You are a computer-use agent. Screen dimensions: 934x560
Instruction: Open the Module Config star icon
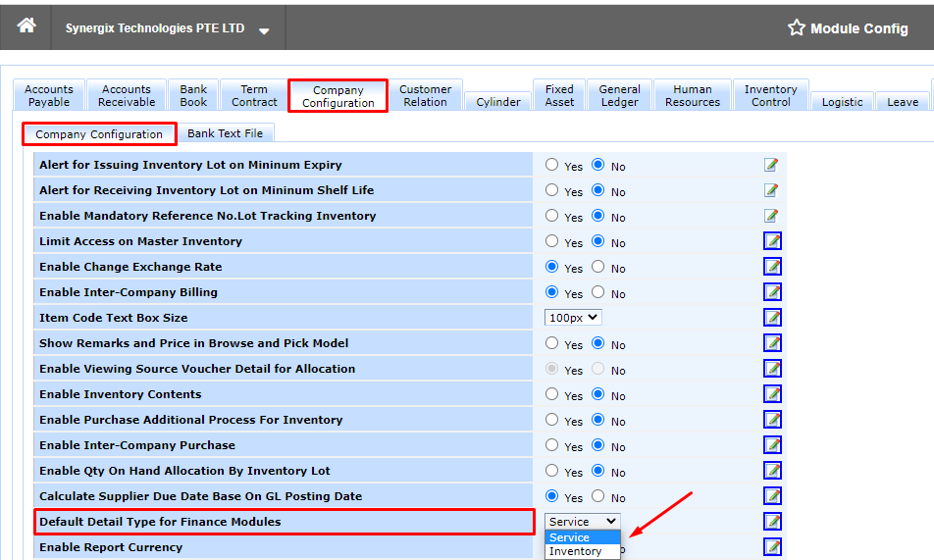click(x=796, y=27)
